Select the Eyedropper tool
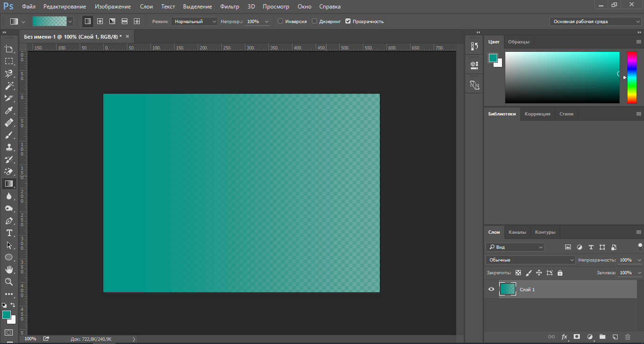Viewport: 644px width, 344px height. pyautogui.click(x=9, y=110)
